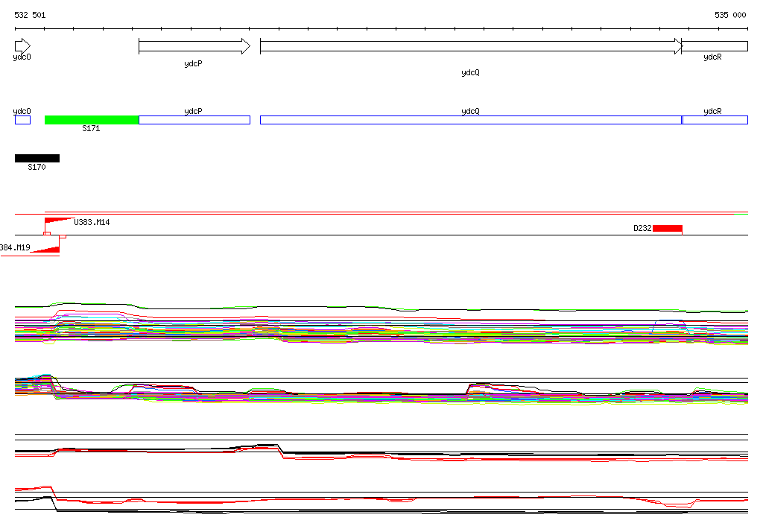Click the red D232 bar
The width and height of the screenshot is (763, 532).
click(667, 228)
